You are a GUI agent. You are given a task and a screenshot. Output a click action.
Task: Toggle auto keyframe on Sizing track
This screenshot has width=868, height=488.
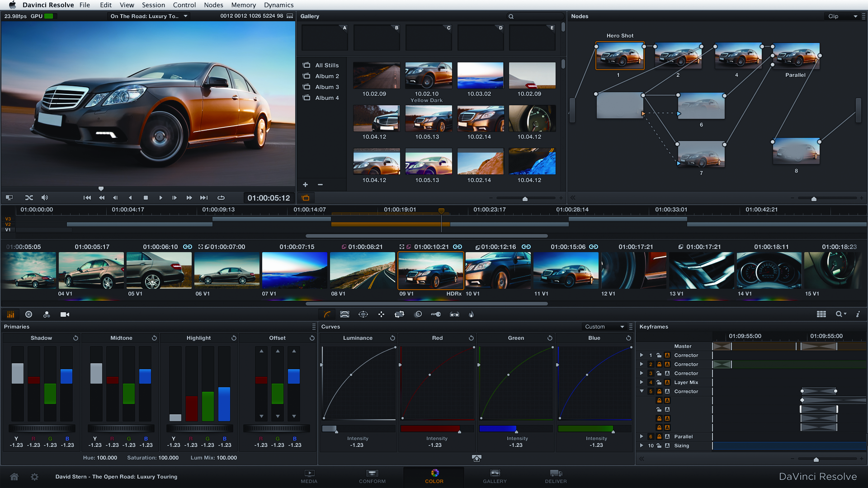pyautogui.click(x=667, y=446)
